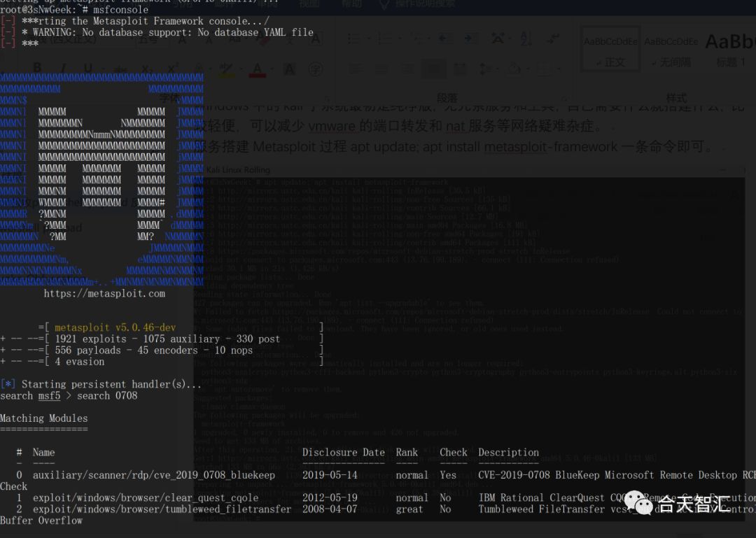Click the numbered list icon

pyautogui.click(x=384, y=38)
